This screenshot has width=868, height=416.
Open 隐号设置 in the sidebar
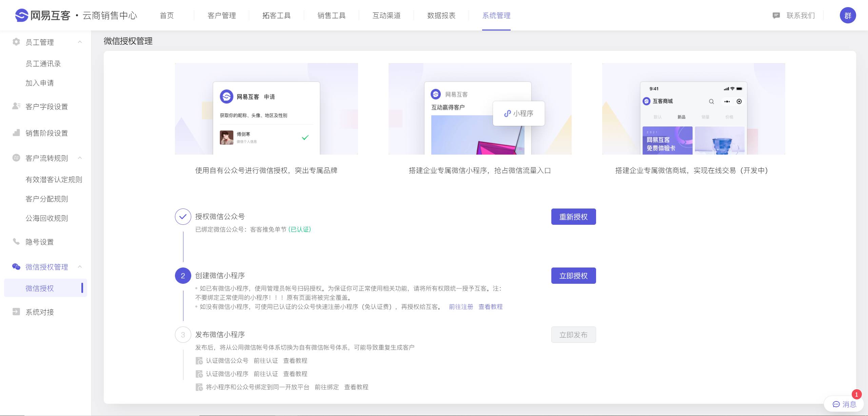click(40, 242)
